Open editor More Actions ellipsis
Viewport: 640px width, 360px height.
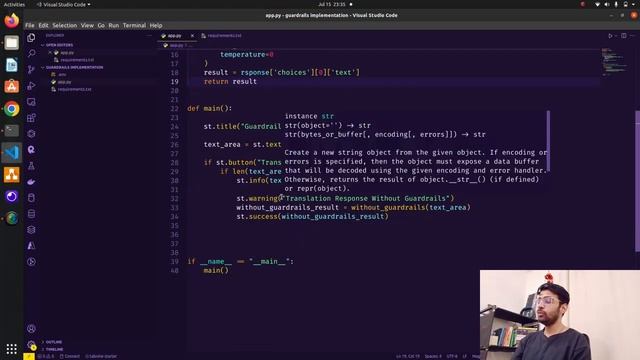click(x=632, y=36)
